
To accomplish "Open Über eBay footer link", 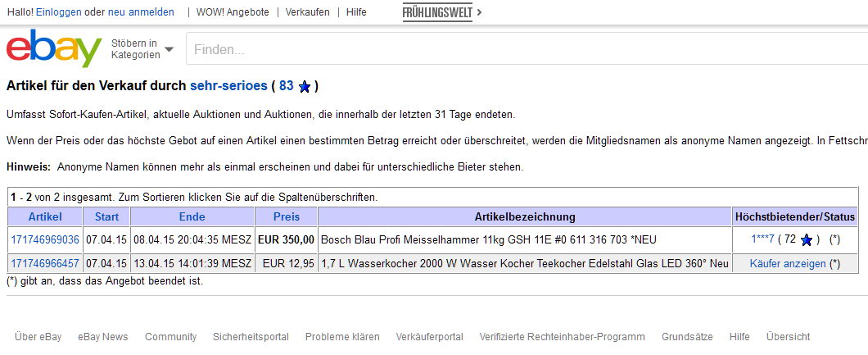I will [38, 337].
